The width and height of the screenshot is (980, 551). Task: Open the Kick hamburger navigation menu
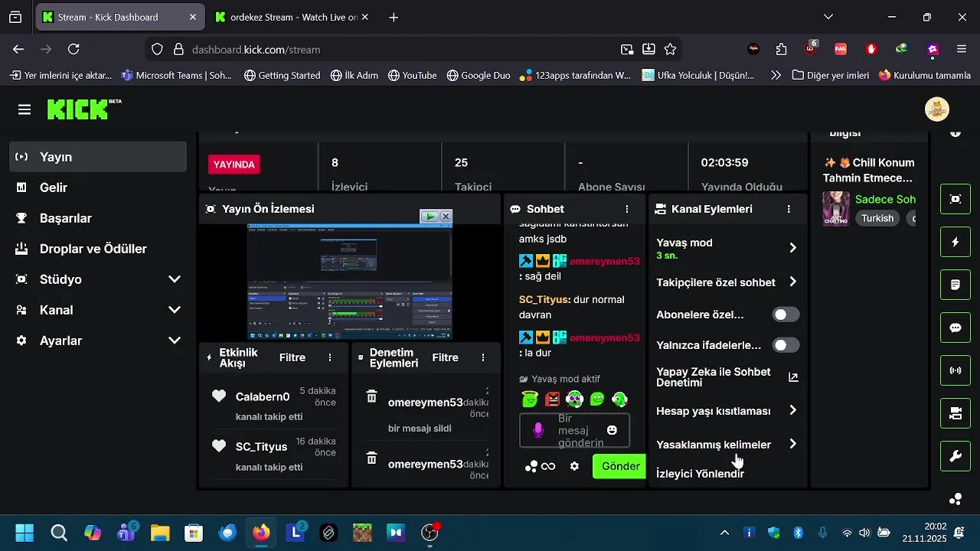click(x=24, y=109)
